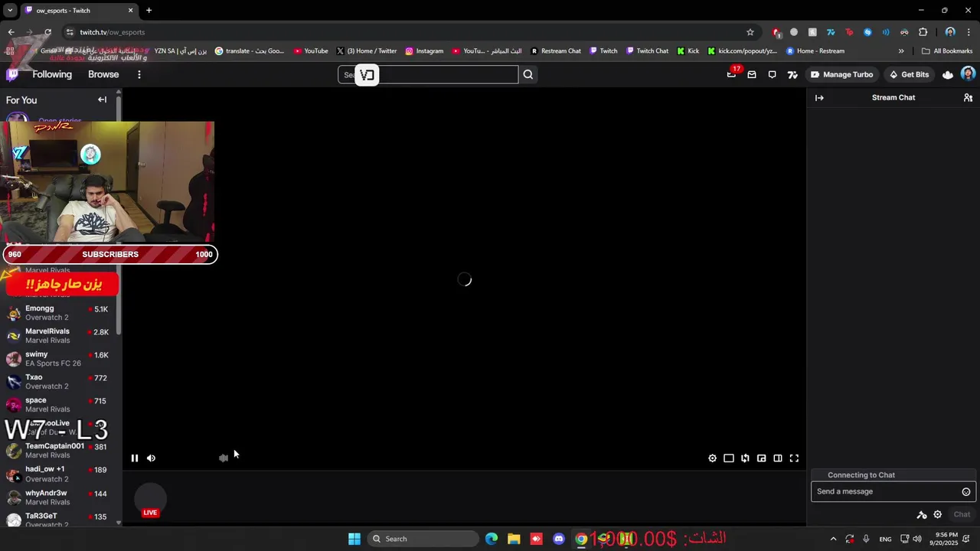The height and width of the screenshot is (551, 980).
Task: Click the Get Bits button
Action: [x=909, y=74]
